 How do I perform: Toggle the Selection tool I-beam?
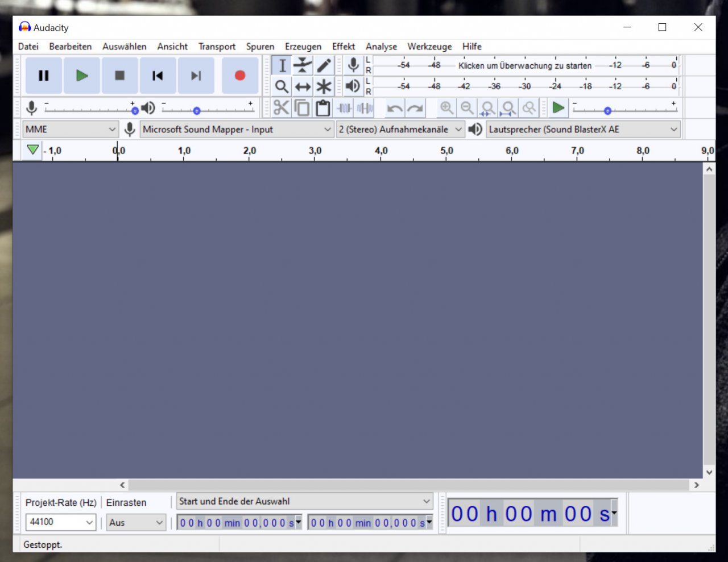tap(282, 65)
